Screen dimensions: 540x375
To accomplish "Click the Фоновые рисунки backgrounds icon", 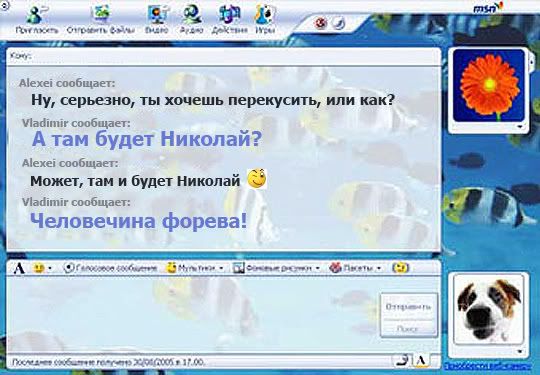I will [x=238, y=268].
